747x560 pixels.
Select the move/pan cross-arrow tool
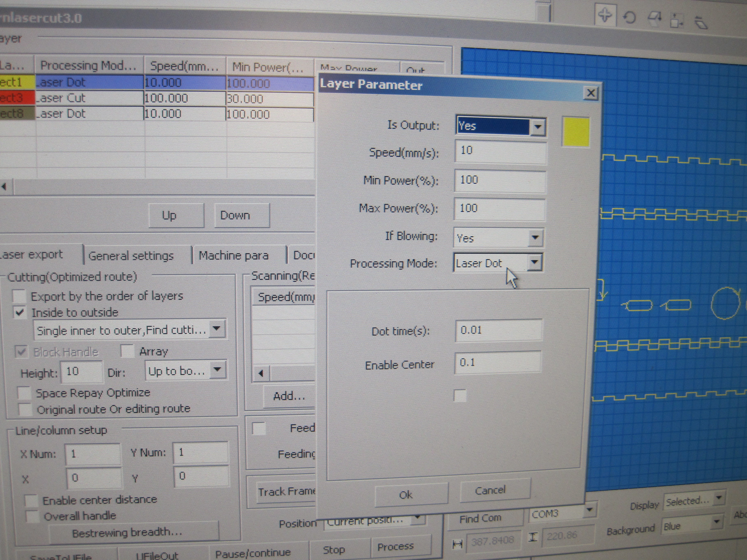pos(604,15)
